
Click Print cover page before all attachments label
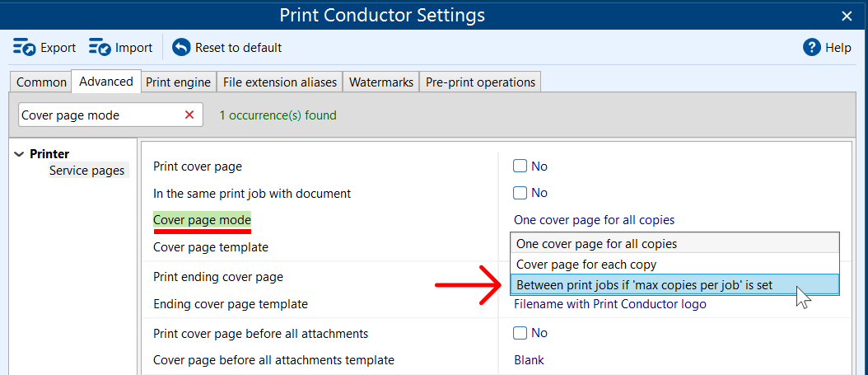point(261,334)
